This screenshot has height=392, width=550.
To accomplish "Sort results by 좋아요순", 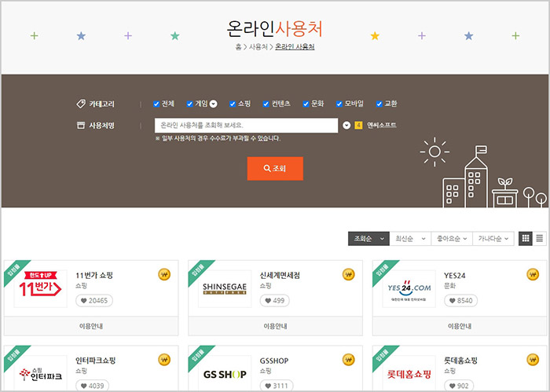I will [452, 239].
